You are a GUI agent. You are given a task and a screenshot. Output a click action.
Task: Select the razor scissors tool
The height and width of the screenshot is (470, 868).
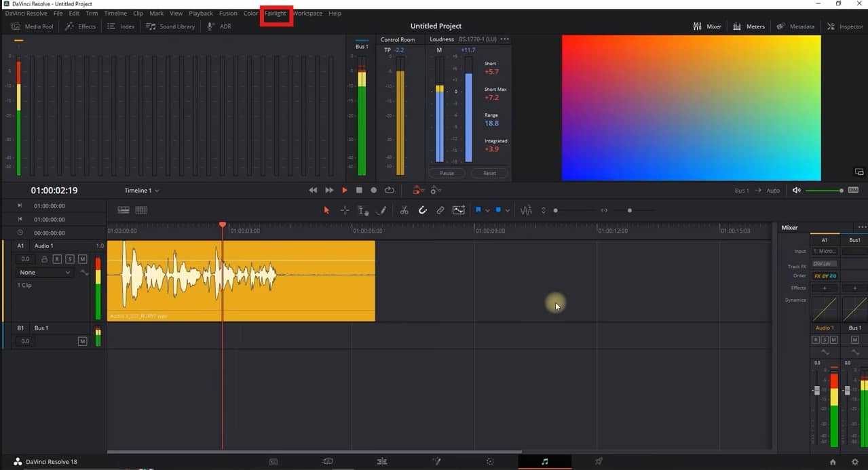[404, 210]
